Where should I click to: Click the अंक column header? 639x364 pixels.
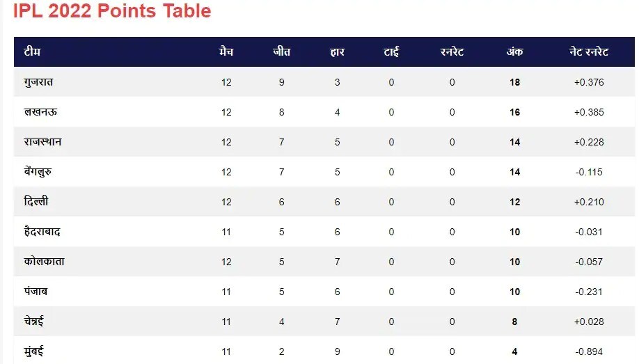[514, 52]
